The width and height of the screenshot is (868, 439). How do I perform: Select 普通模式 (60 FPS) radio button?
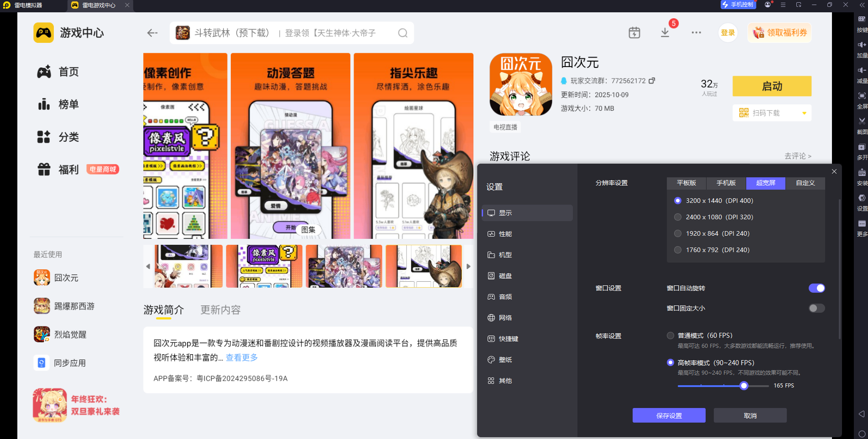click(x=670, y=336)
